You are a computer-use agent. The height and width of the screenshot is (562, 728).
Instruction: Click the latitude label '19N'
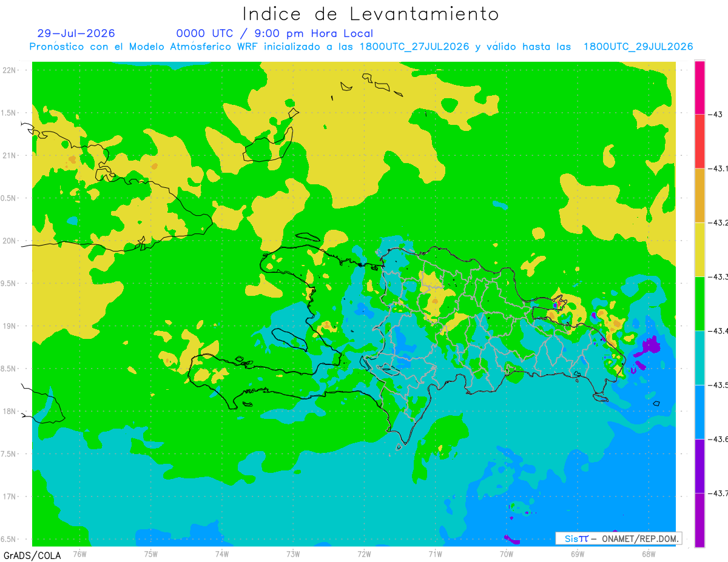pos(10,326)
